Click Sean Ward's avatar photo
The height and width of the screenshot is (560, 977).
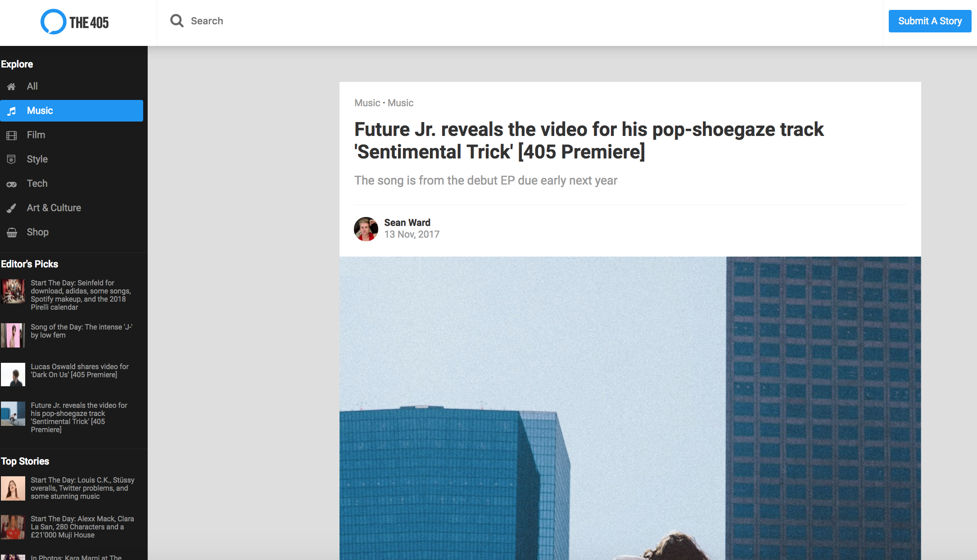(x=366, y=229)
